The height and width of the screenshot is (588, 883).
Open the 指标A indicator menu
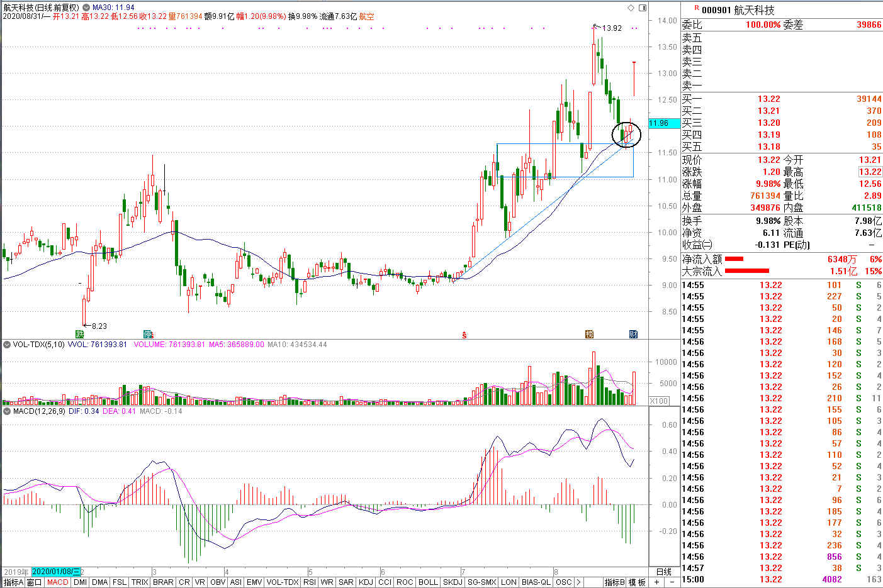point(13,582)
